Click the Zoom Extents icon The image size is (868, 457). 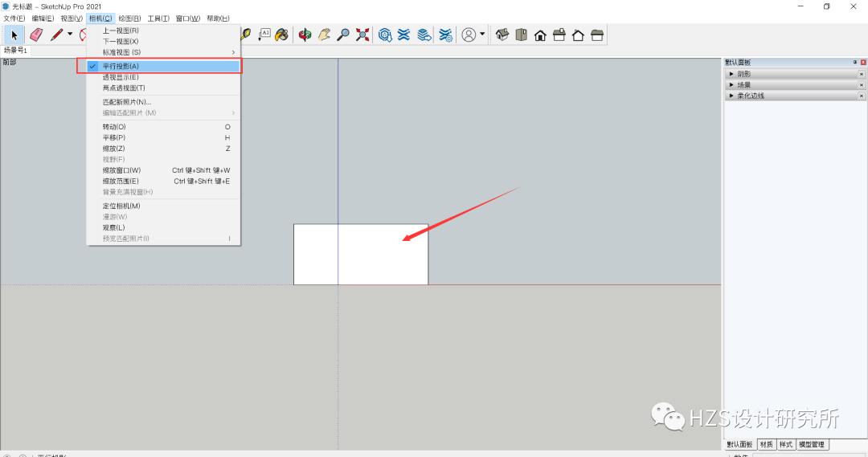click(x=362, y=35)
